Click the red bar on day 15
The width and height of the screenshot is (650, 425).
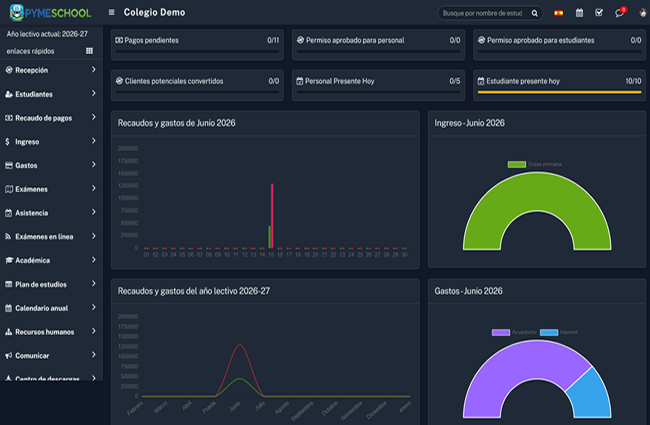pyautogui.click(x=272, y=216)
